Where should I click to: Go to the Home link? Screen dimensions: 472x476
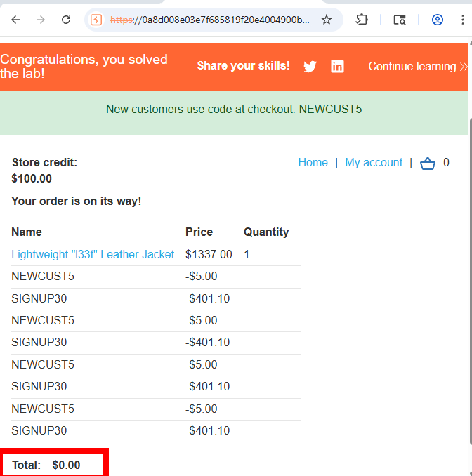313,162
